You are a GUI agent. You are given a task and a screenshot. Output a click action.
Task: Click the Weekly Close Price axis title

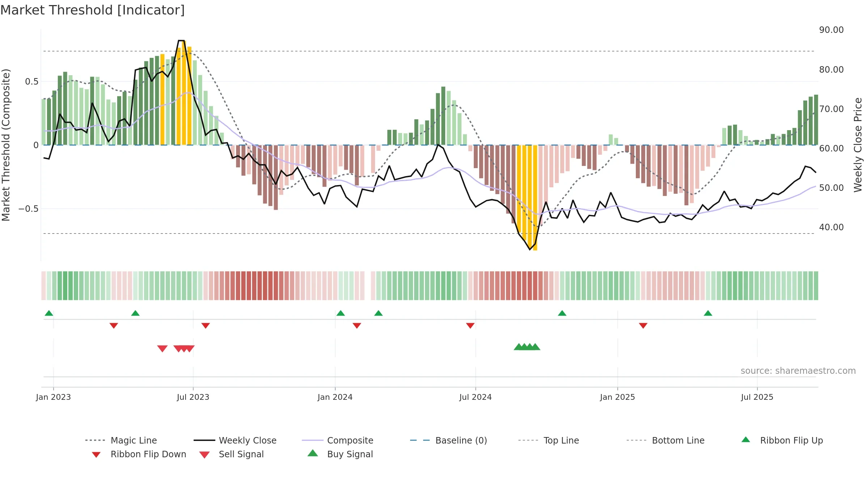pyautogui.click(x=858, y=145)
